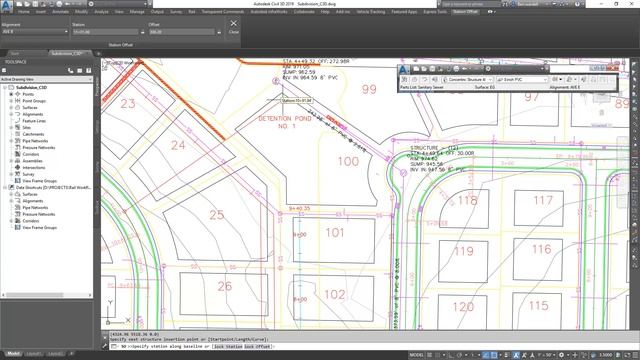Click the Toolspace panorama icon beside help
640x360 pixels.
tap(80, 71)
